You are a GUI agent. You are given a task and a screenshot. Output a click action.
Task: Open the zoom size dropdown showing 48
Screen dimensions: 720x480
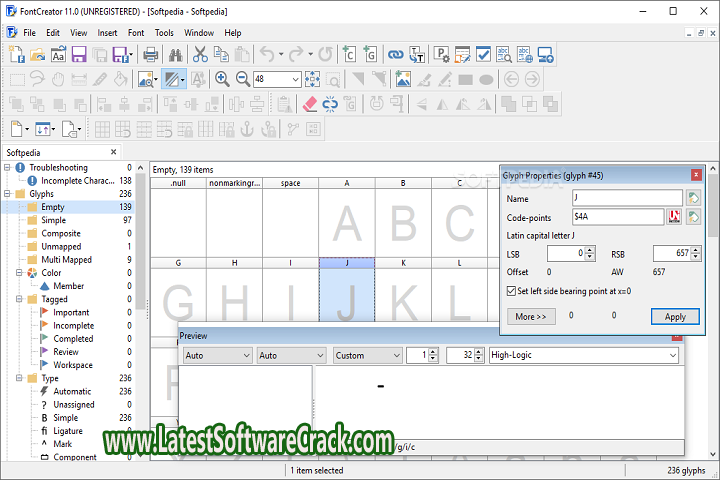coord(295,79)
